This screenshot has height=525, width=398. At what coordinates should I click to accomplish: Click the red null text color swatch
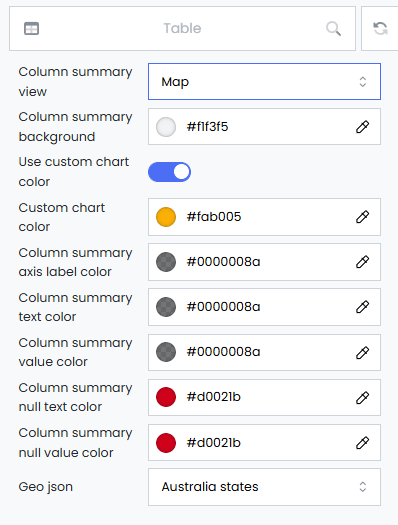coord(166,397)
